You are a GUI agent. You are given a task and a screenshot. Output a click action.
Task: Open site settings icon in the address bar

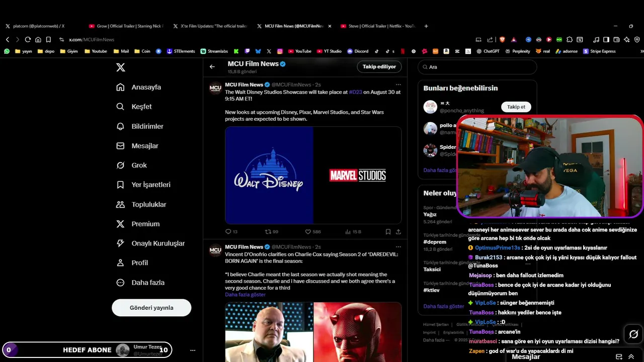click(61, 39)
